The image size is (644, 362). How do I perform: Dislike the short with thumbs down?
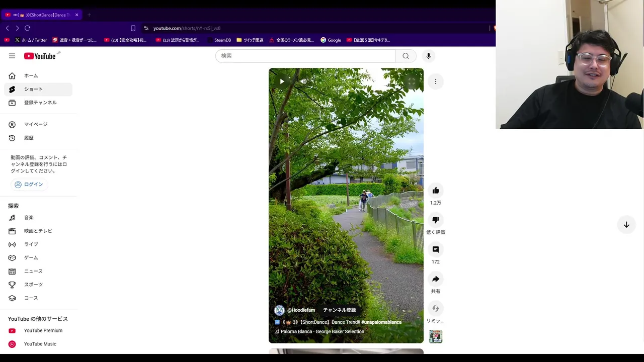pos(436,220)
